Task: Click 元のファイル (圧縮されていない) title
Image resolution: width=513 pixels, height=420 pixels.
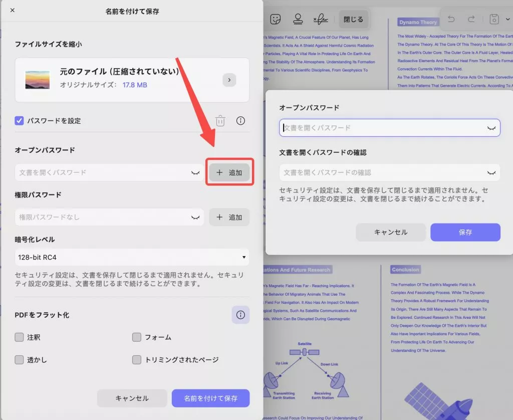Action: 119,71
